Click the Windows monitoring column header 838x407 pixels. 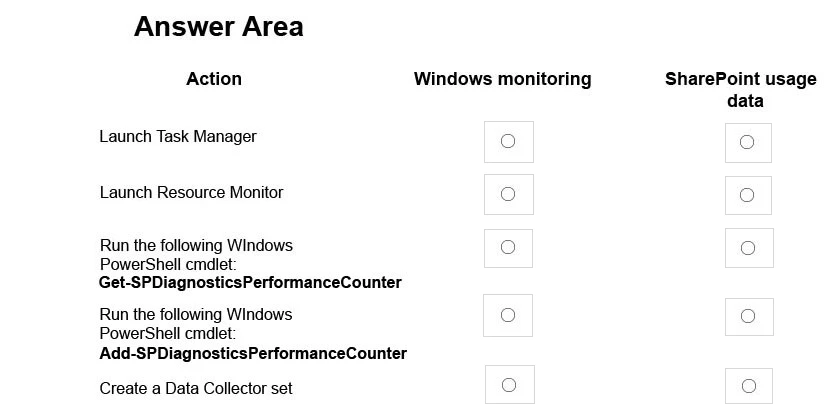click(x=502, y=79)
